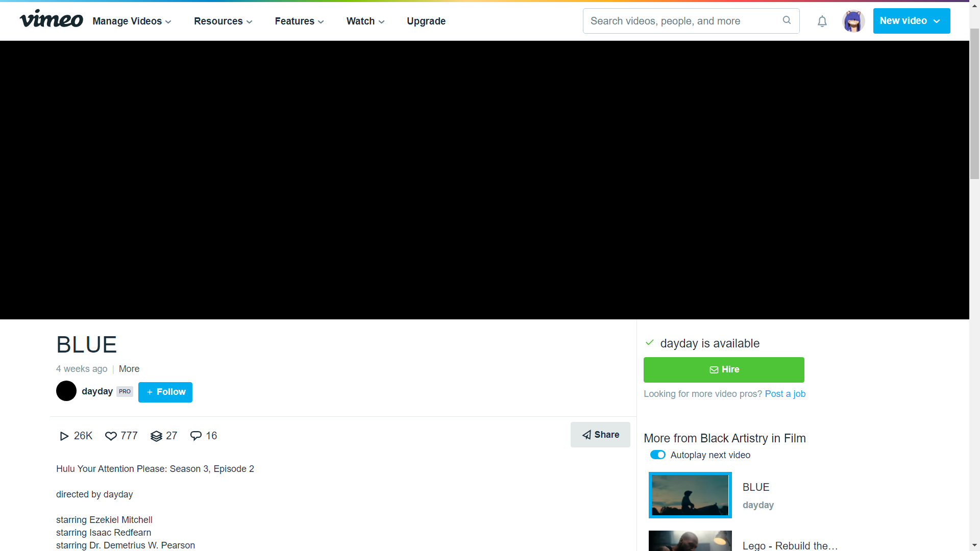Click More next to 4 weeks ago
The width and height of the screenshot is (980, 551).
click(x=129, y=369)
